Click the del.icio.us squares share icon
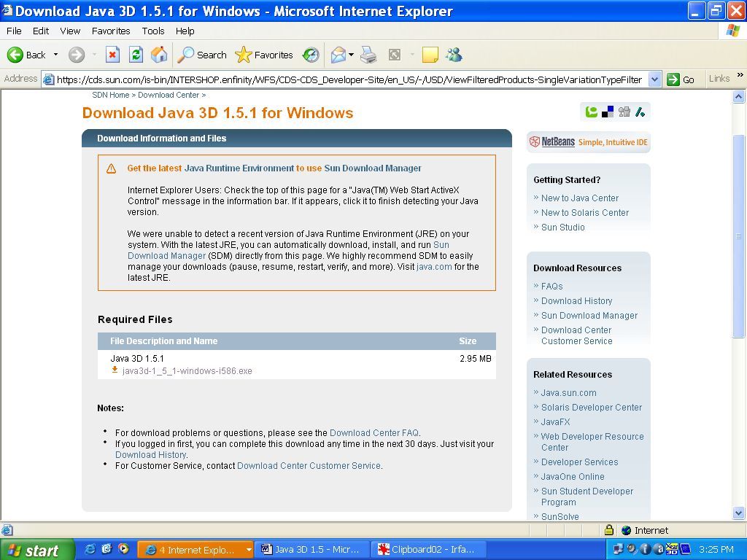This screenshot has height=560, width=747. (608, 112)
